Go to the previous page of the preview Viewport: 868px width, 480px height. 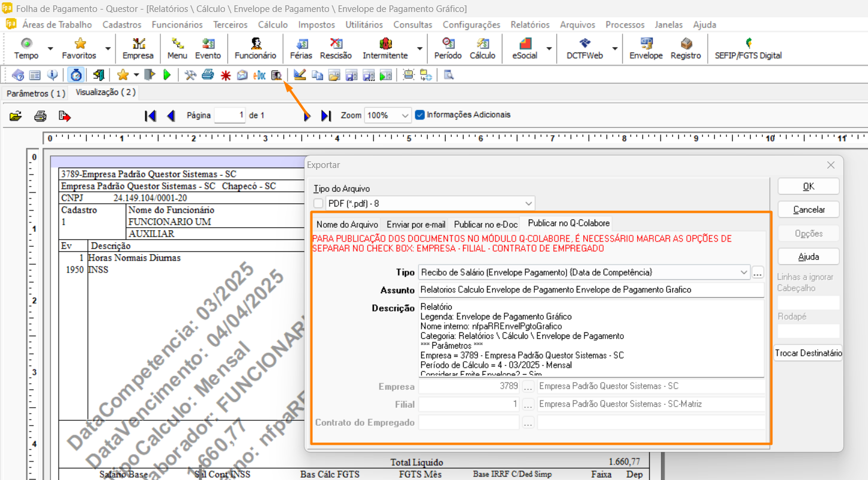171,115
